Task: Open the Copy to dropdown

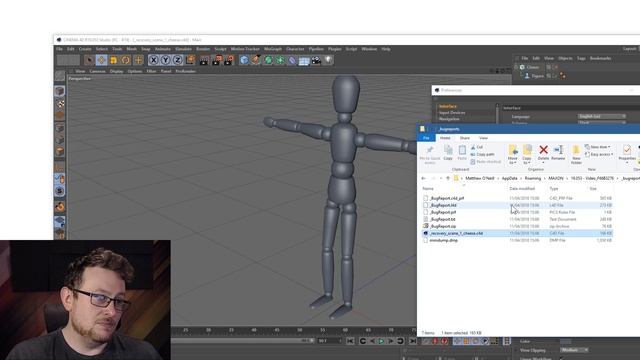Action: point(527,155)
